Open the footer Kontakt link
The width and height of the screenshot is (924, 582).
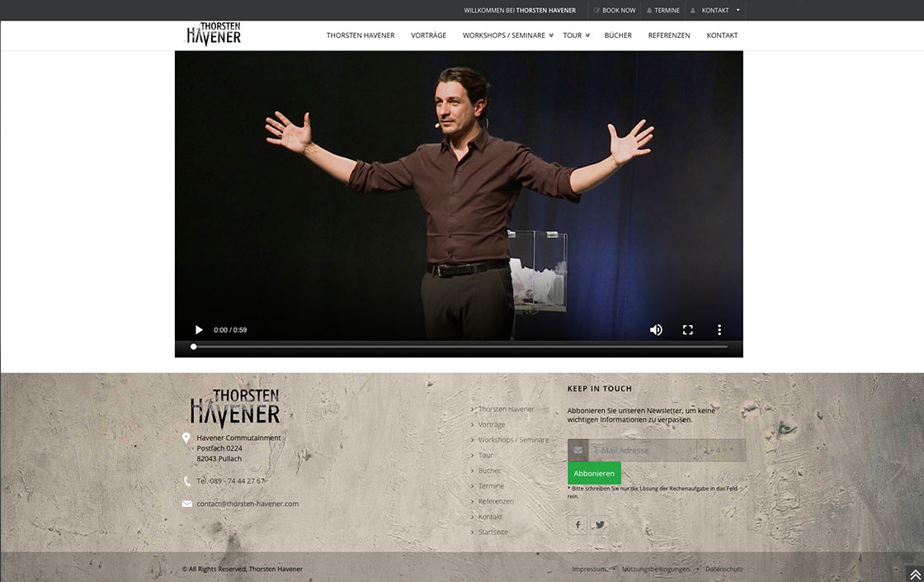click(490, 517)
